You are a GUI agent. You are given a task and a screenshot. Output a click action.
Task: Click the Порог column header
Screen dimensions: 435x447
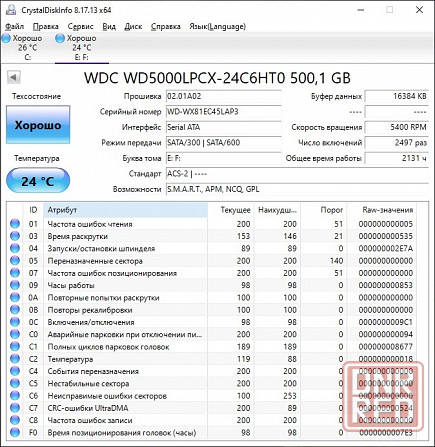(323, 210)
